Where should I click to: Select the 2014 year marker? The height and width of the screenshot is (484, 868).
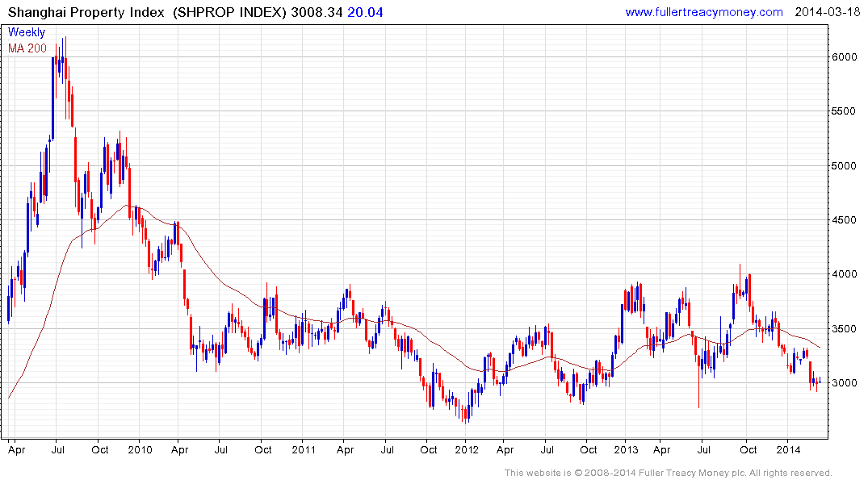pyautogui.click(x=788, y=449)
